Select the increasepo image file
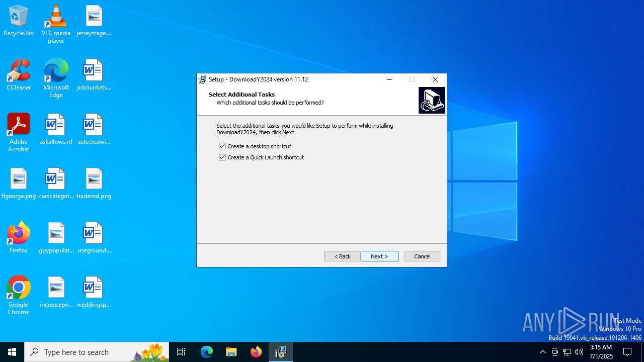The height and width of the screenshot is (362, 644). 56,293
